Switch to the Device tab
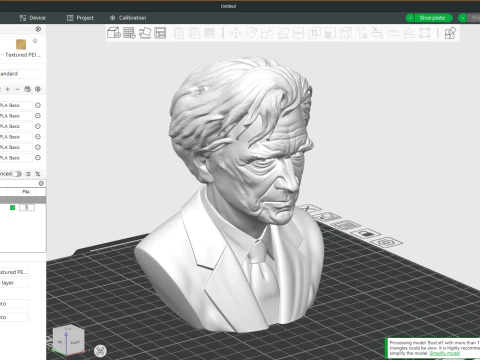The image size is (480, 360). 32,18
